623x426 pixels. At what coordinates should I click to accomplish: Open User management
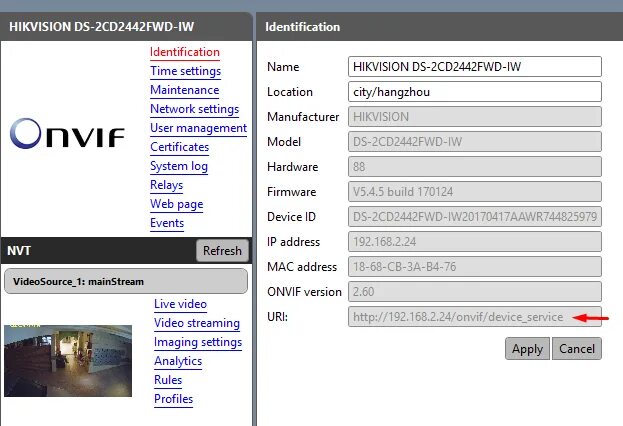tap(198, 128)
